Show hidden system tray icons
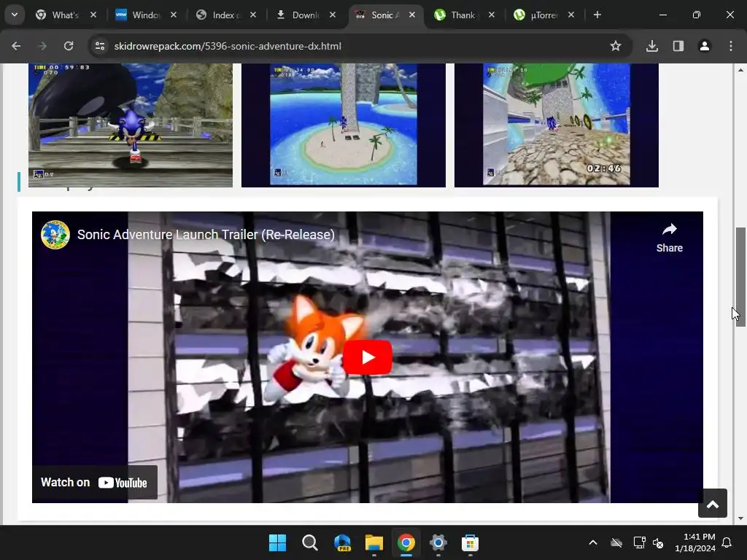Screen dimensions: 747x560 [593, 542]
